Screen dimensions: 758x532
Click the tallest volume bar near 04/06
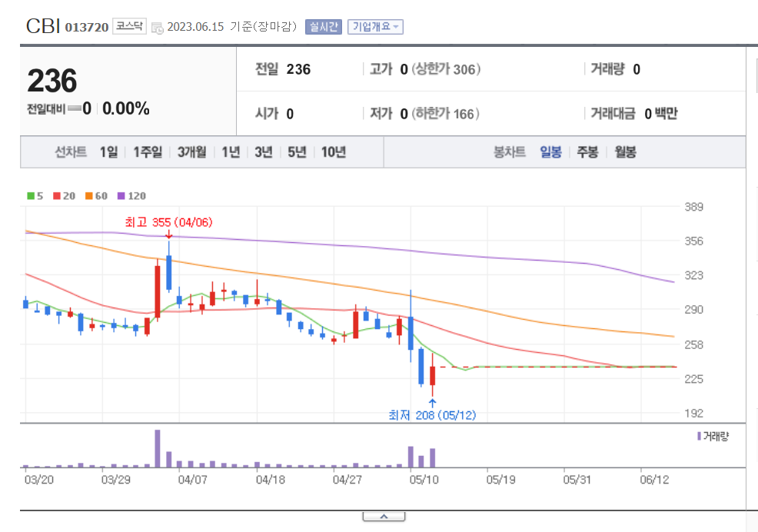click(158, 448)
